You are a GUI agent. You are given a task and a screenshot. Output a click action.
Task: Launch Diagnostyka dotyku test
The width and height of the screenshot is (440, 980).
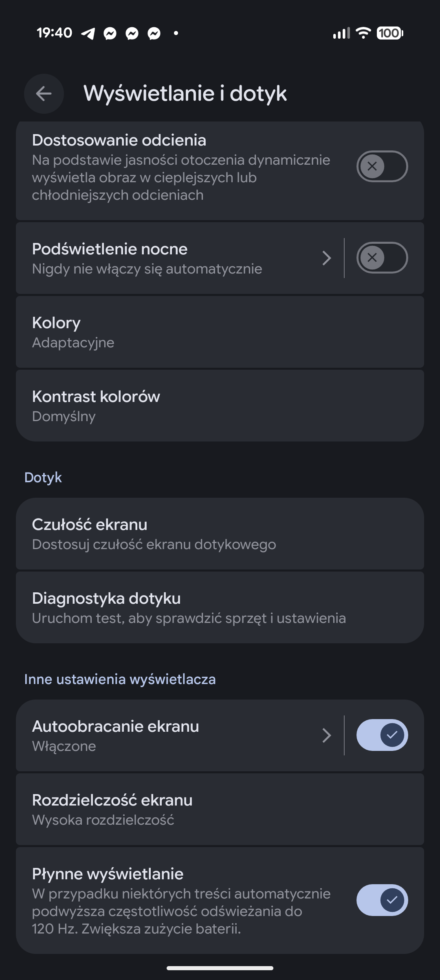coord(220,607)
